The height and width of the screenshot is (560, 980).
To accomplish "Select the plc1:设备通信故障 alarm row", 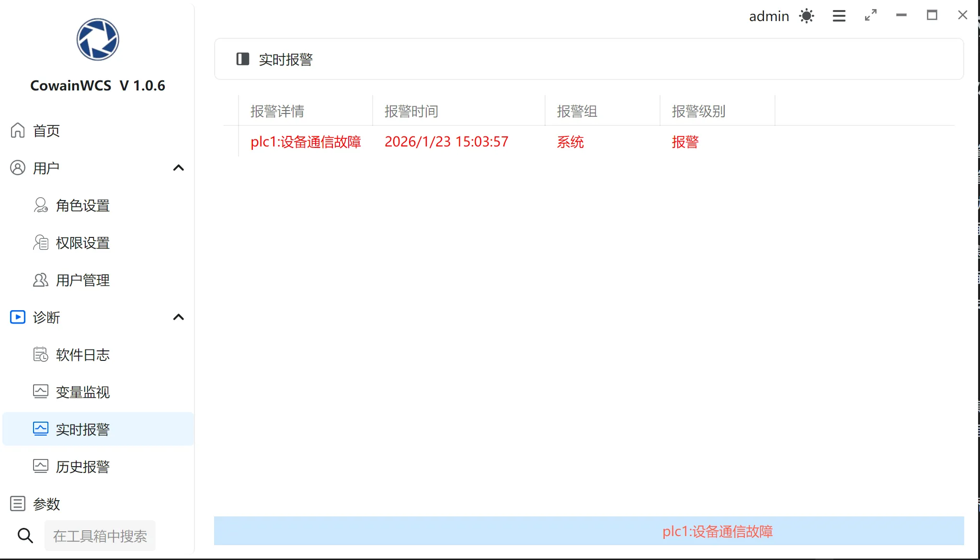I will [x=306, y=142].
